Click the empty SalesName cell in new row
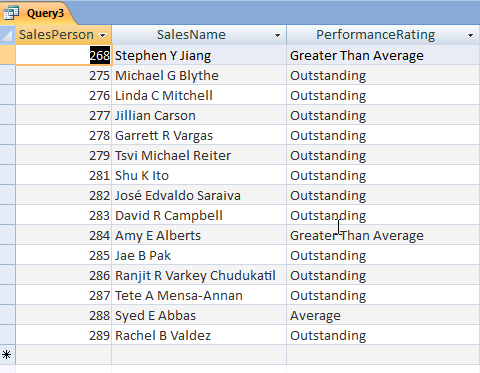 click(199, 355)
